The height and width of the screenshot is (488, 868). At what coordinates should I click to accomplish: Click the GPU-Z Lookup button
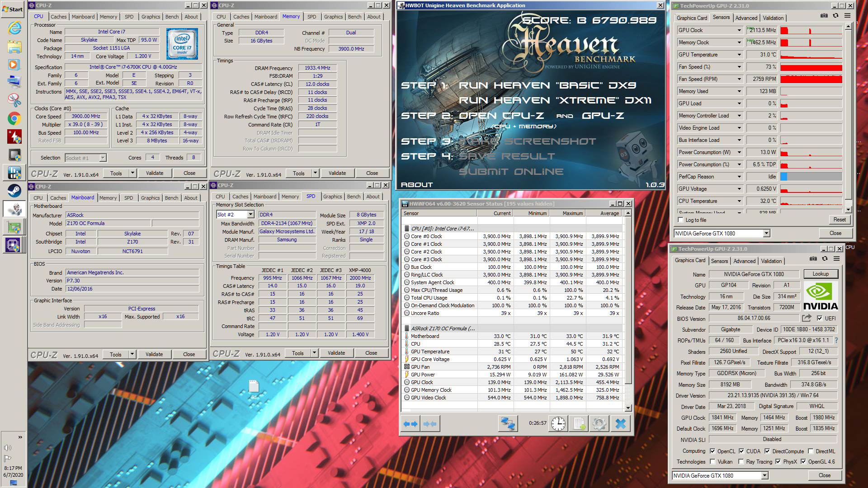(821, 274)
